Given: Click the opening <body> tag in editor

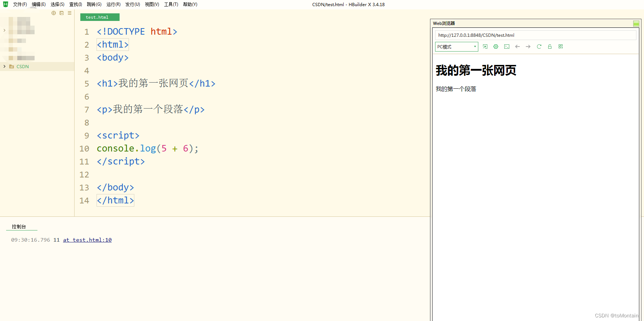Looking at the screenshot, I should (x=113, y=58).
